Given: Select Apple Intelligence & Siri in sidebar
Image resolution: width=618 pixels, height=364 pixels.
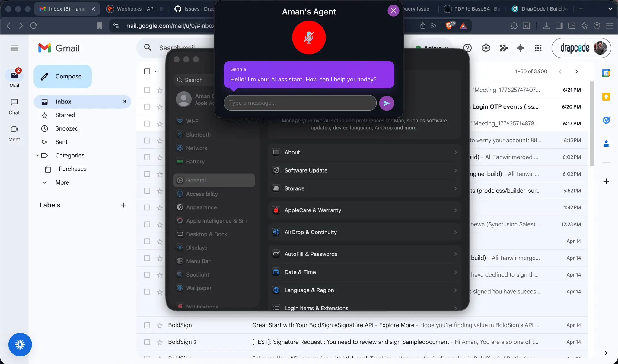Looking at the screenshot, I should [x=214, y=221].
